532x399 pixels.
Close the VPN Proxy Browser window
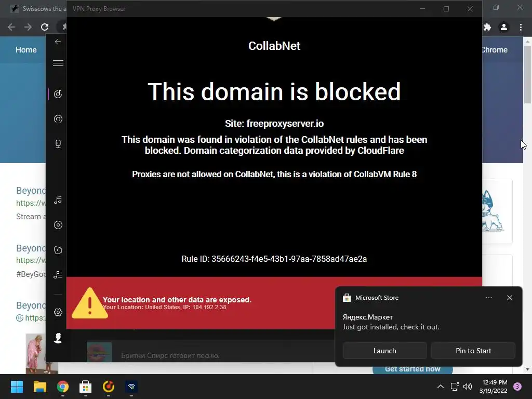pos(470,9)
